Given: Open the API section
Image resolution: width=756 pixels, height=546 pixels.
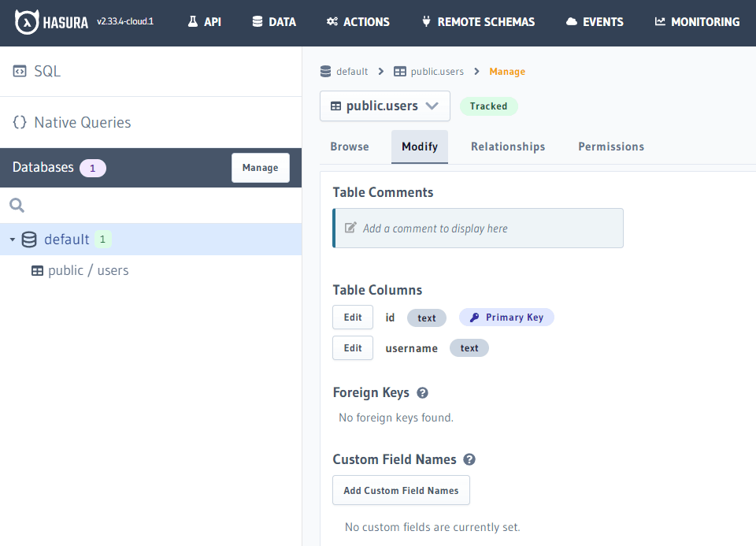Looking at the screenshot, I should [x=205, y=22].
